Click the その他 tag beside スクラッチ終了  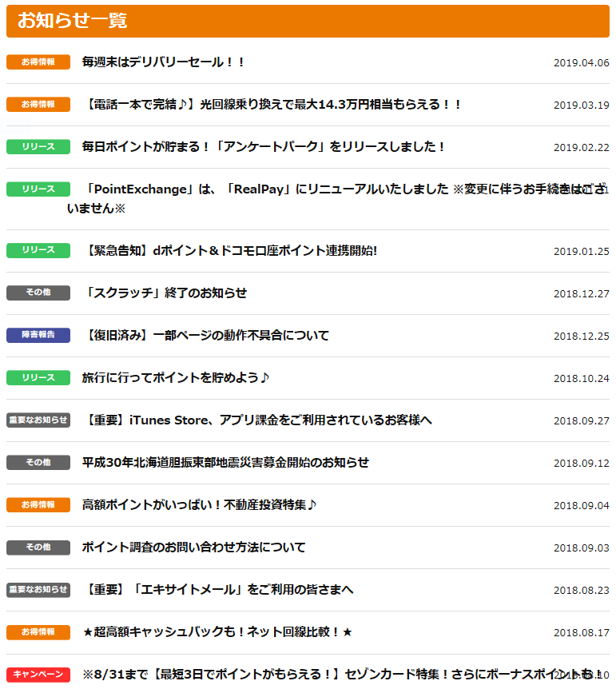click(38, 293)
